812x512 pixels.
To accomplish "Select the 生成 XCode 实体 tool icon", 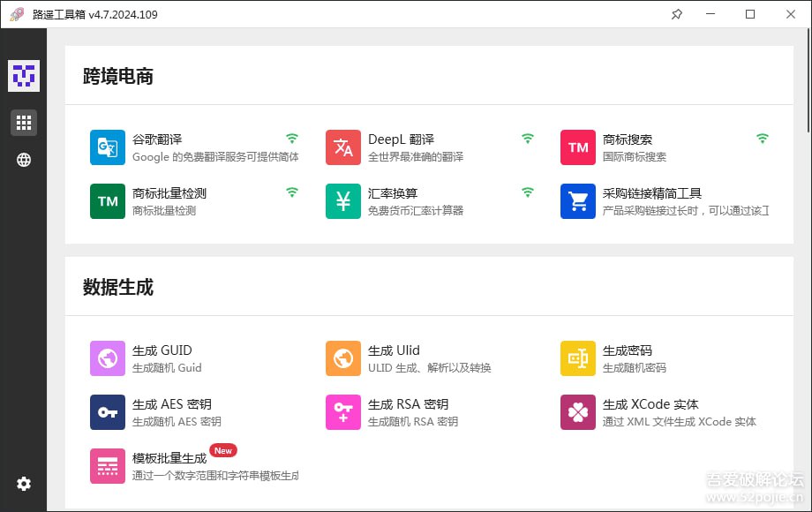I will tap(577, 412).
